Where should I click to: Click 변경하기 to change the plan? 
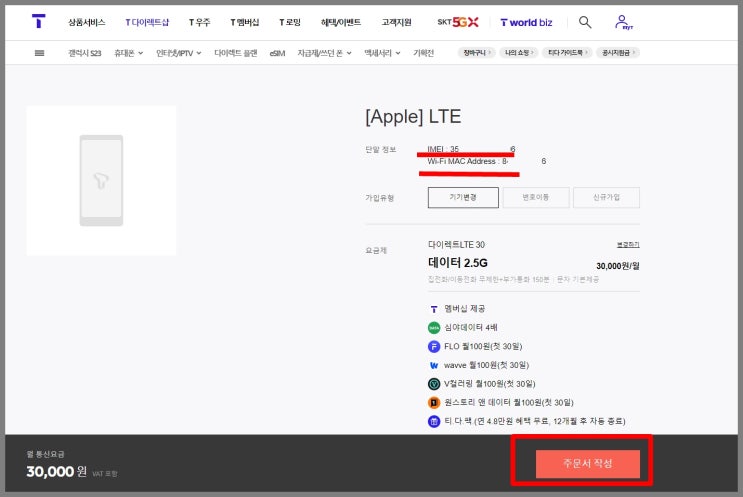point(628,244)
